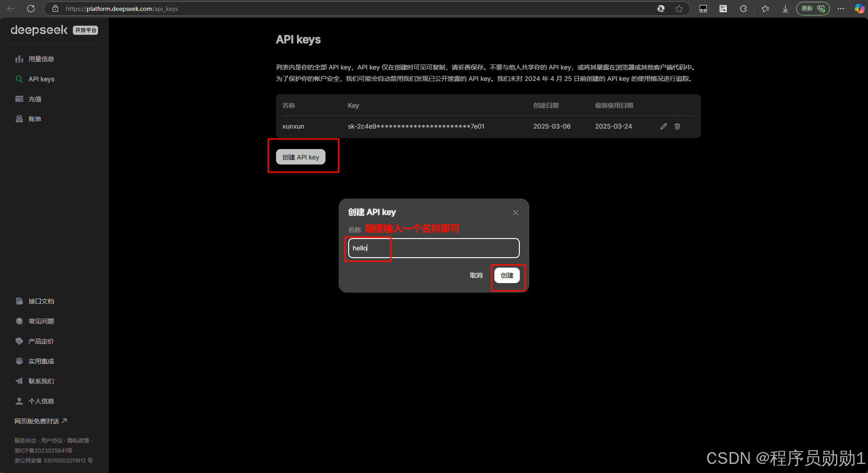Click the deepseek logo
The image size is (868, 473).
(x=39, y=30)
